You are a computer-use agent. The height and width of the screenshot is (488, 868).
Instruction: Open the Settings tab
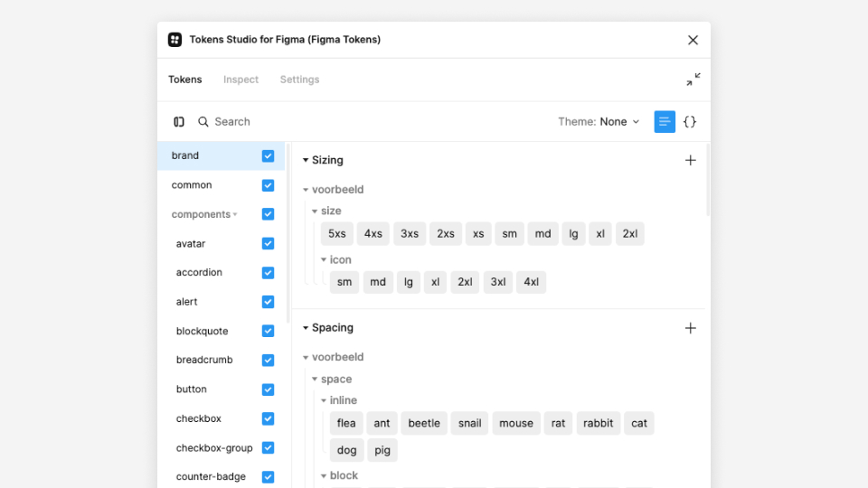coord(299,80)
